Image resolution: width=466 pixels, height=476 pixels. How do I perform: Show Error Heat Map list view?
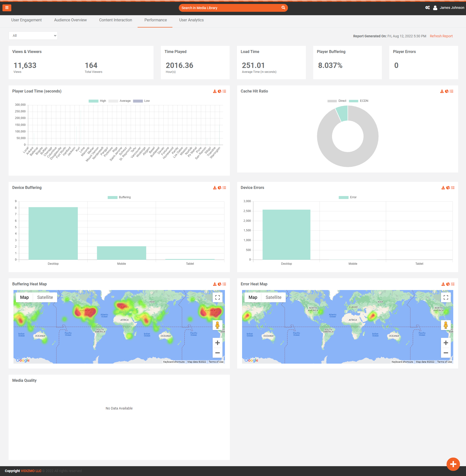point(453,284)
